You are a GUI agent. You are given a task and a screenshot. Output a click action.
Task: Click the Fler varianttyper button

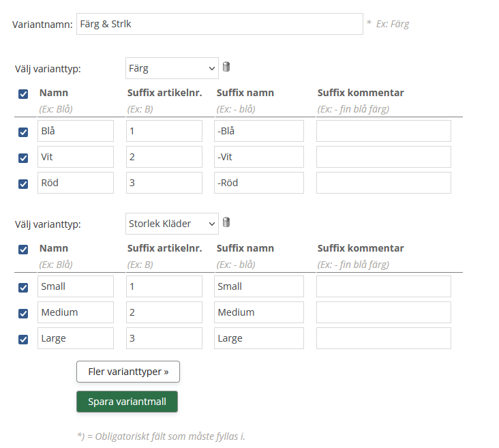pos(128,372)
